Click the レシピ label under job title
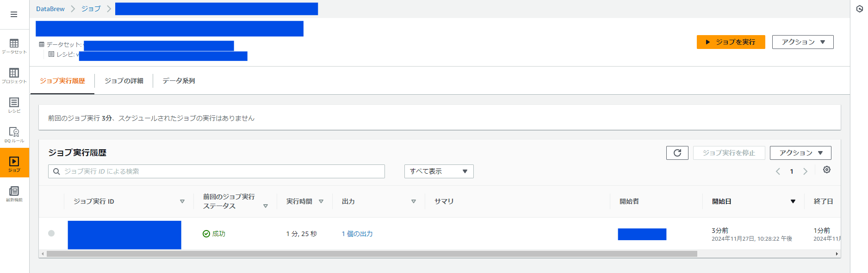Viewport: 868px width, 273px height. click(x=65, y=55)
